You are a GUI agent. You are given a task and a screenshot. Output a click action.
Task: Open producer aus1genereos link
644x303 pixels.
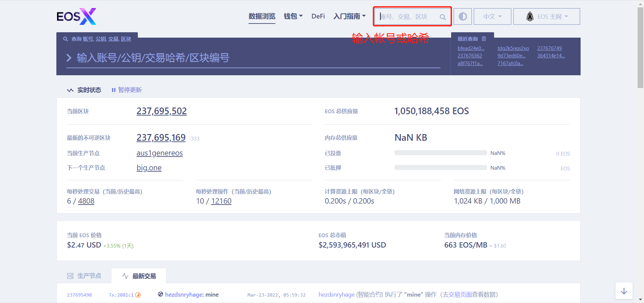point(159,153)
